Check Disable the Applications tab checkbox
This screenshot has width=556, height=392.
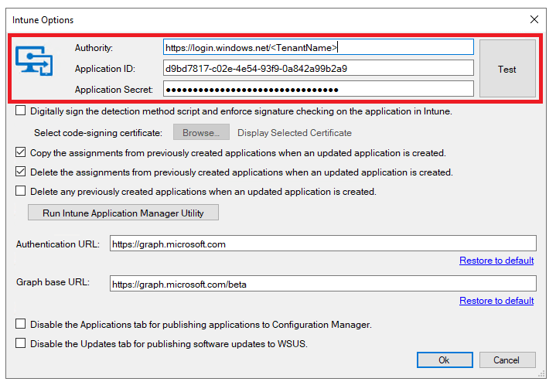pos(21,324)
